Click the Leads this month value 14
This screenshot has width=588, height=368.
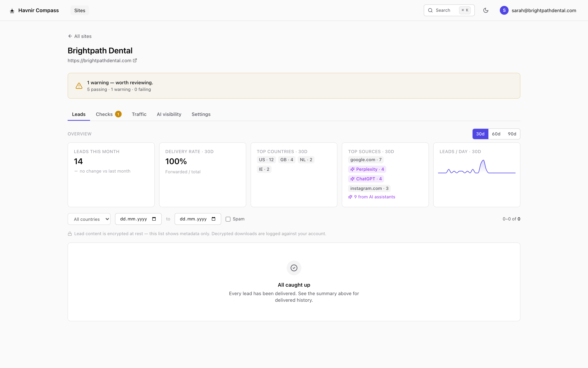pos(78,161)
